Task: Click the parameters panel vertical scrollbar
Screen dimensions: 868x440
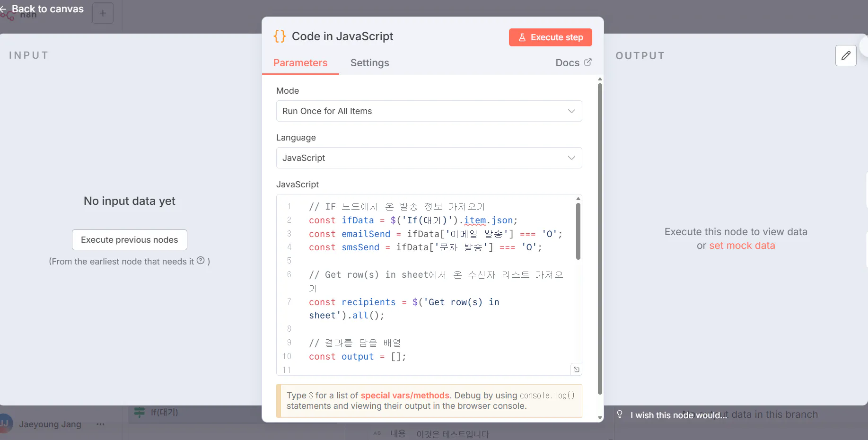Action: pyautogui.click(x=600, y=237)
